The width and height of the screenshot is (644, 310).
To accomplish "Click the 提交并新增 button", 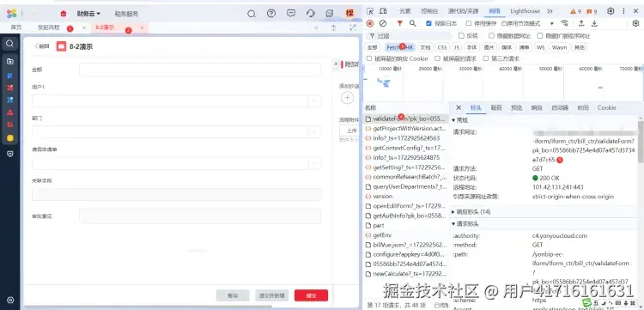I will point(271,295).
